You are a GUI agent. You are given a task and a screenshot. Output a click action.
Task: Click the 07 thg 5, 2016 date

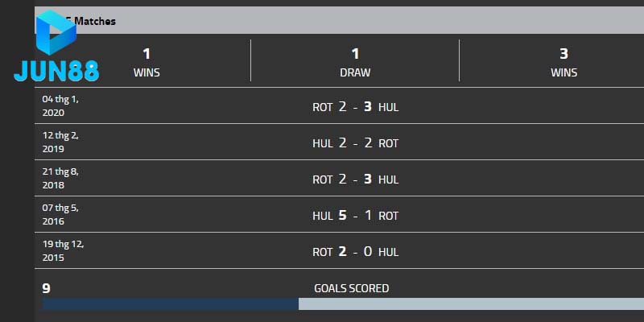[60, 215]
